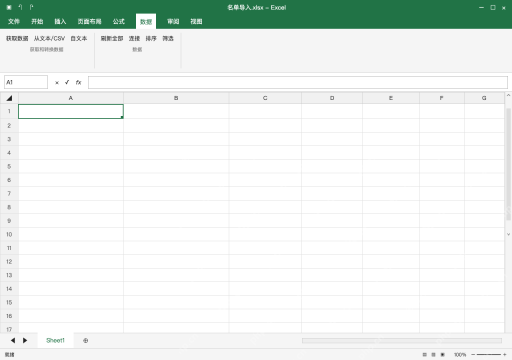Select column A header
This screenshot has width=512, height=360.
tap(71, 98)
